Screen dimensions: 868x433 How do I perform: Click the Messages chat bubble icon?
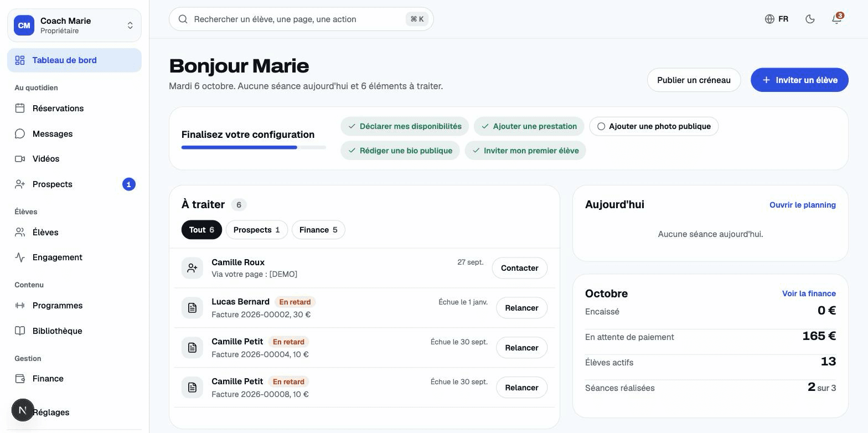(x=20, y=134)
